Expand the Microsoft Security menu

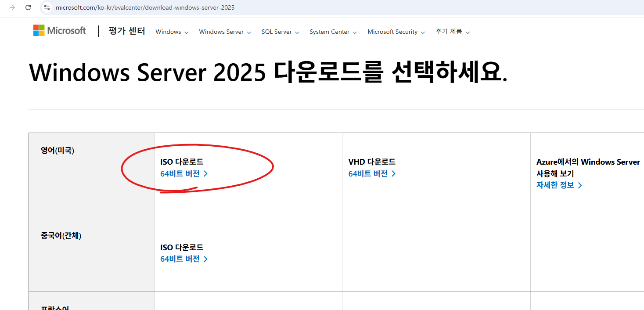pos(396,32)
